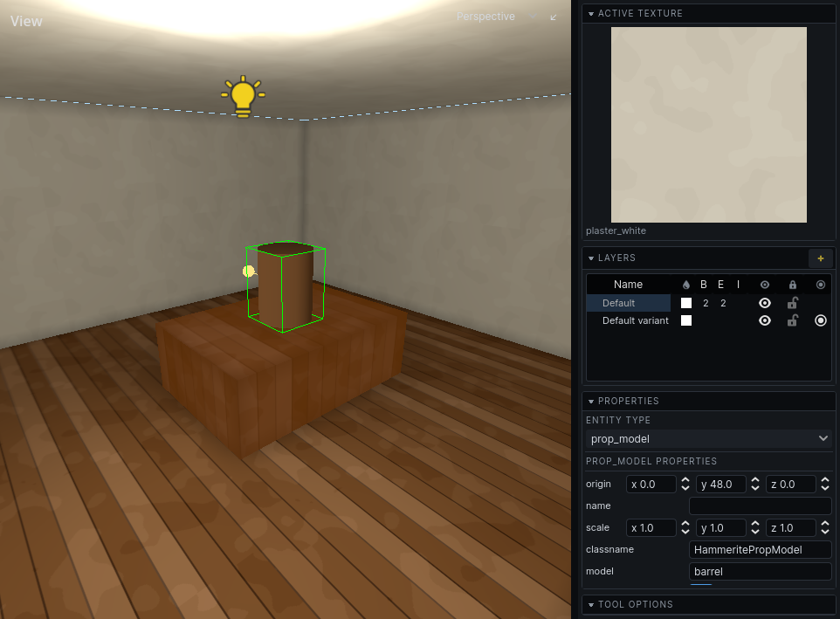The image size is (840, 619).
Task: Click the model field containing barrel
Action: pos(760,571)
